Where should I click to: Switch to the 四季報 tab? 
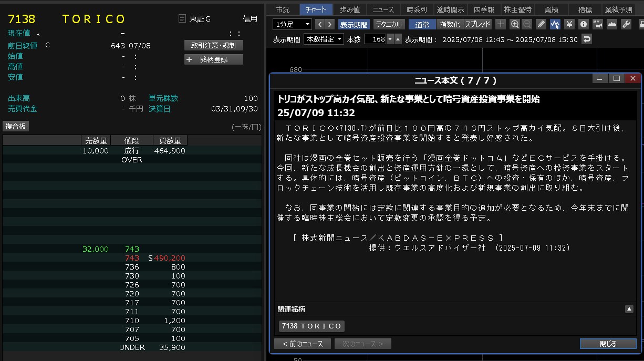[484, 9]
